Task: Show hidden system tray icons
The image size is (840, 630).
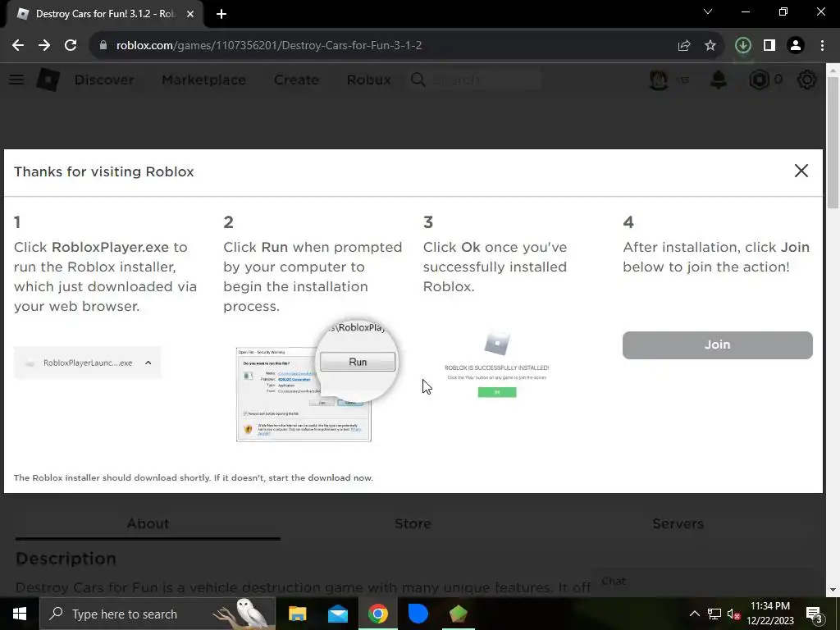Action: click(694, 614)
